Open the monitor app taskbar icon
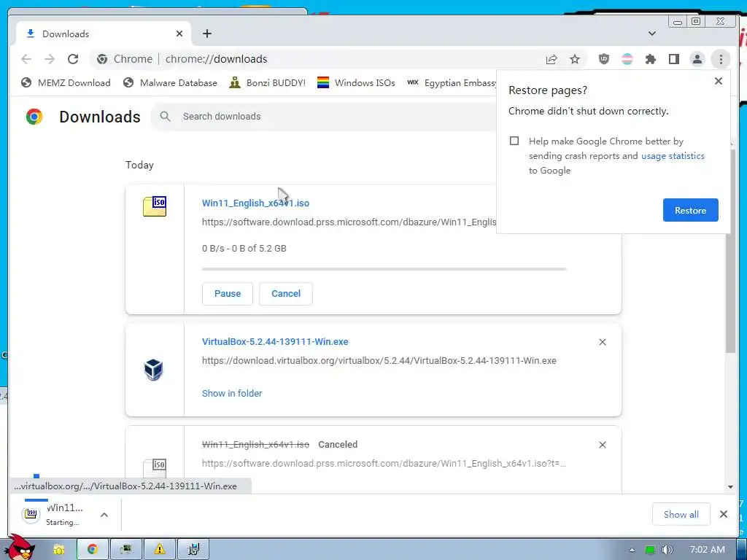 point(125,550)
